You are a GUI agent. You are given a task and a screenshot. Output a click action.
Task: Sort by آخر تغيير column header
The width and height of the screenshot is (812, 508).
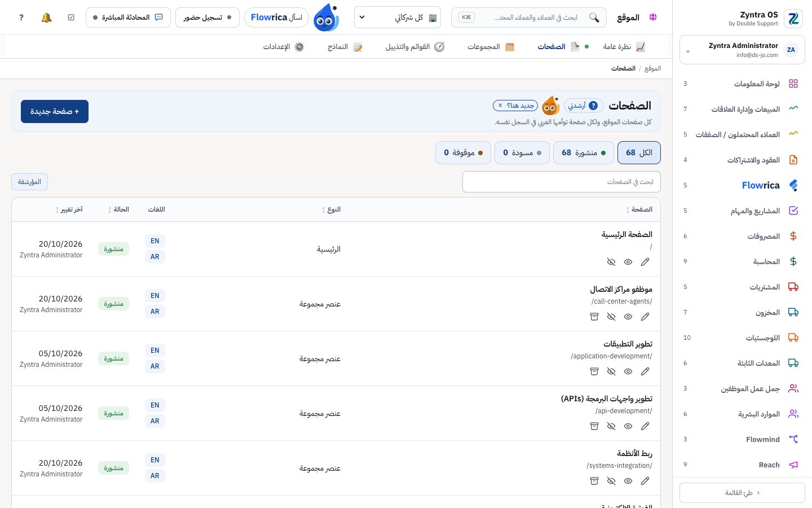point(69,209)
